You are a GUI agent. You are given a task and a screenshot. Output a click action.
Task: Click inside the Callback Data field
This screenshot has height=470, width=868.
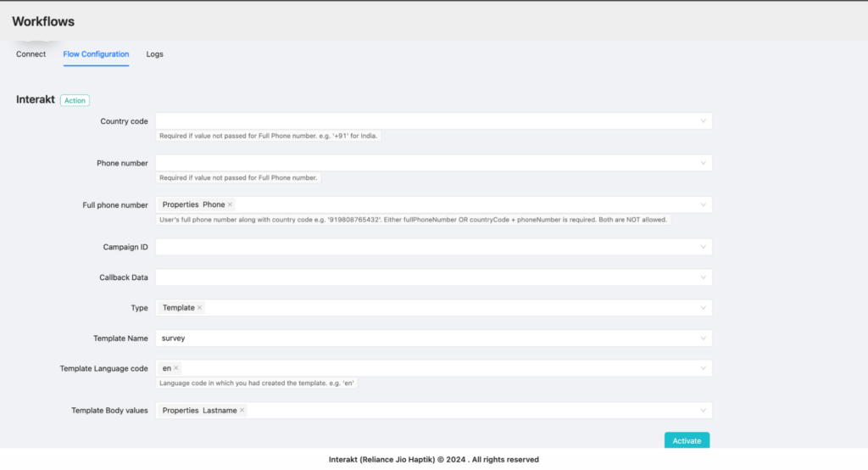(433, 277)
